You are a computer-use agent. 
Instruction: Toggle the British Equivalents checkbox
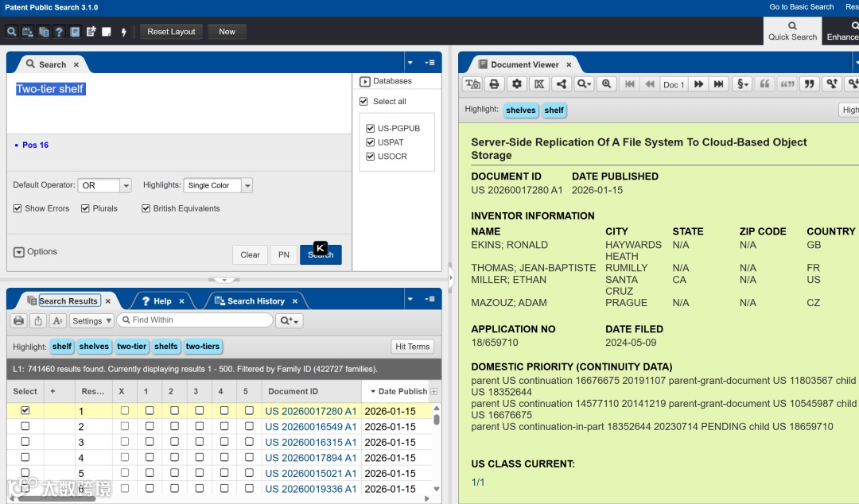click(x=146, y=208)
